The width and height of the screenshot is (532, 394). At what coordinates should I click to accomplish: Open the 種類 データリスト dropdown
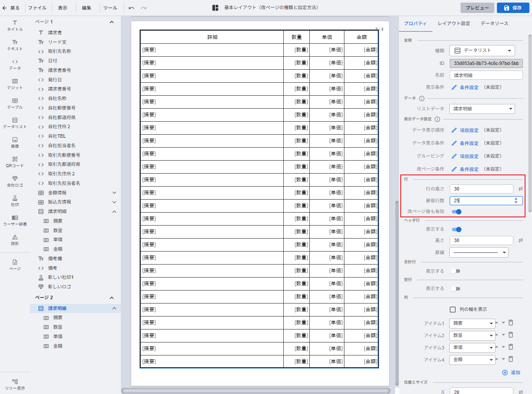[x=482, y=51]
